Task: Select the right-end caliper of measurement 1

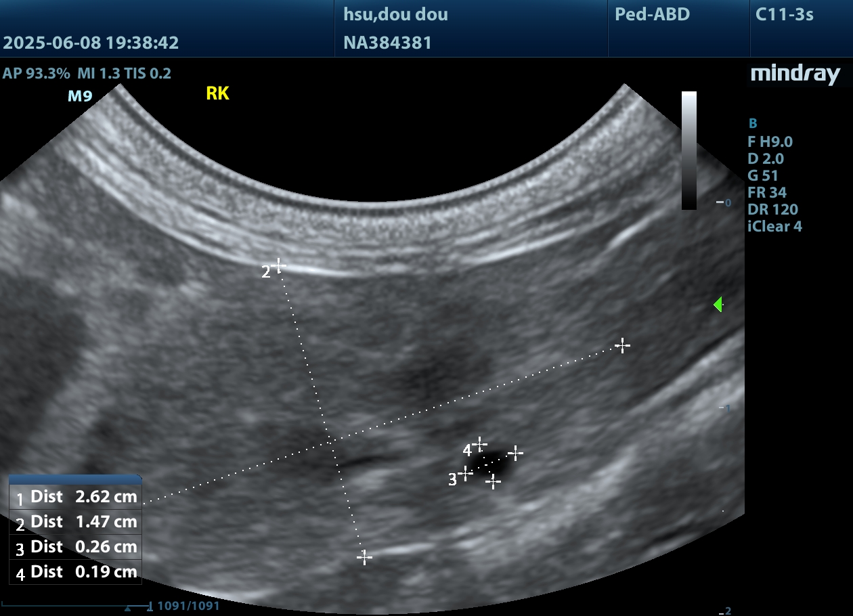Action: (622, 346)
